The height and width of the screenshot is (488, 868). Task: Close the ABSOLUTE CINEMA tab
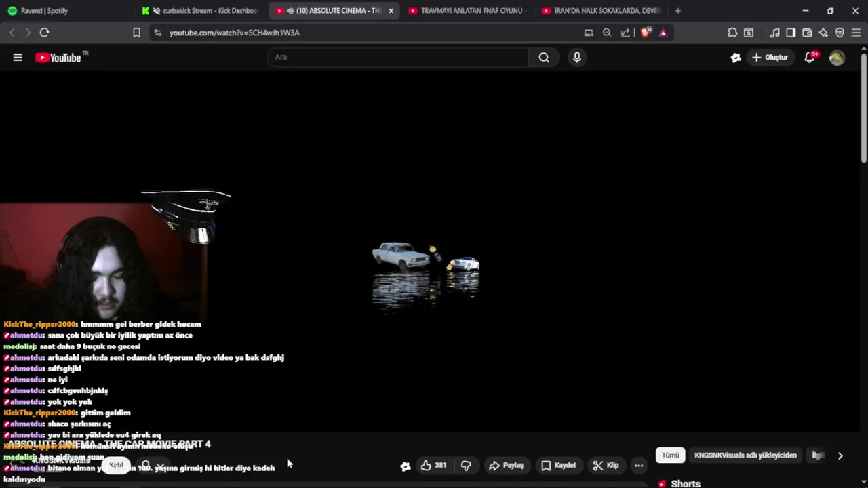tap(391, 11)
